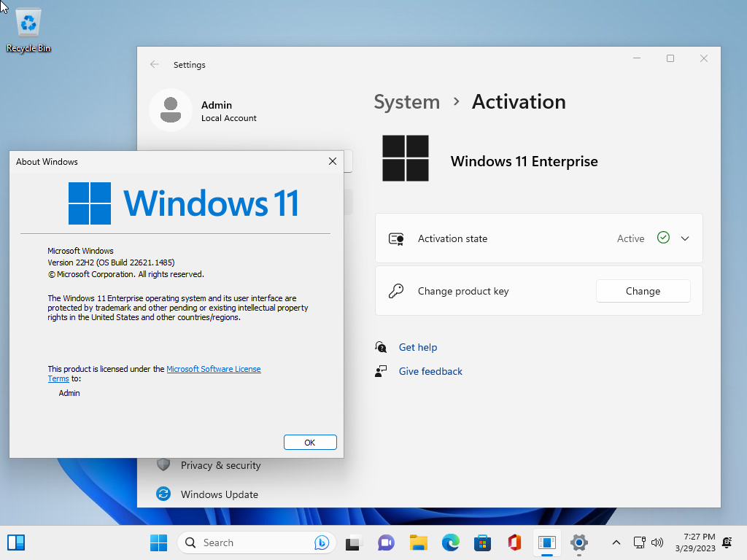Launch the Chat app from the taskbar
747x560 pixels.
click(x=386, y=542)
